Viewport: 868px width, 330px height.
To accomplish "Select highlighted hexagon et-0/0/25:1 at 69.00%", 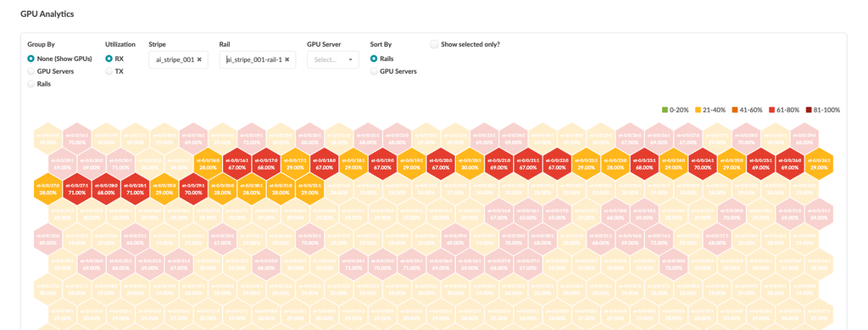I will point(761,164).
